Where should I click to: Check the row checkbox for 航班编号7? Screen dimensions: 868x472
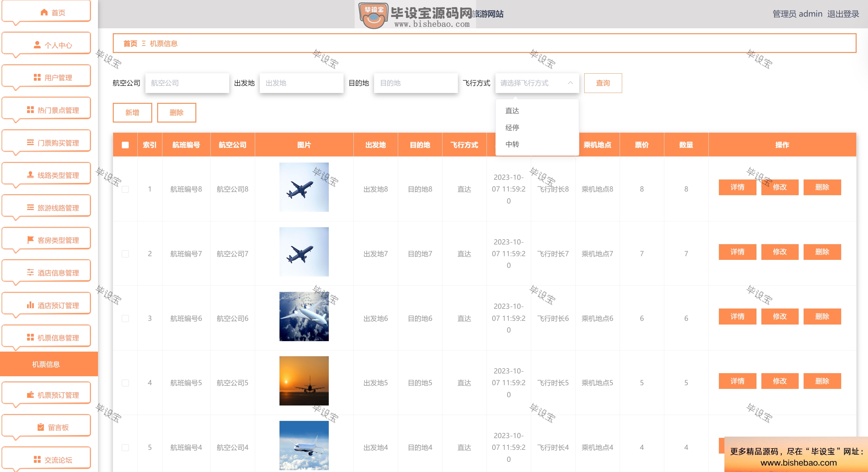(x=125, y=254)
